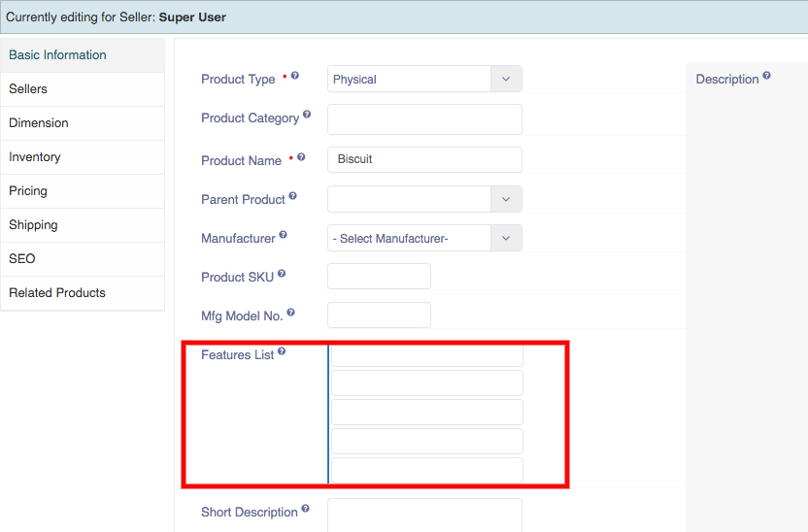
Task: Click help icon next to Product Type
Action: [x=295, y=76]
